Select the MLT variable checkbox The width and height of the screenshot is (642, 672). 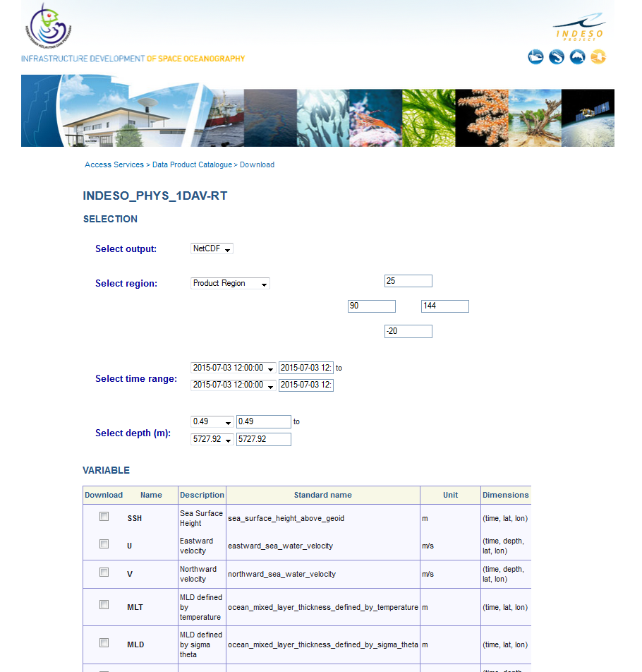click(x=104, y=604)
